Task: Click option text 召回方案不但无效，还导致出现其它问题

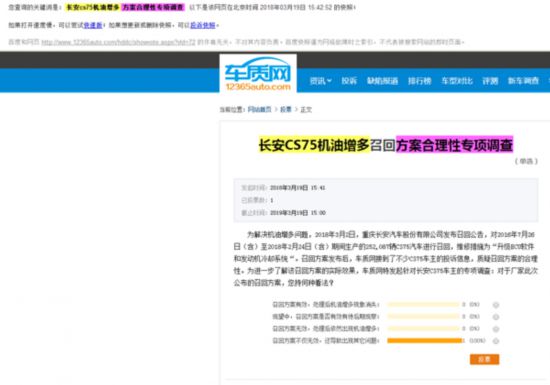Action: click(326, 340)
